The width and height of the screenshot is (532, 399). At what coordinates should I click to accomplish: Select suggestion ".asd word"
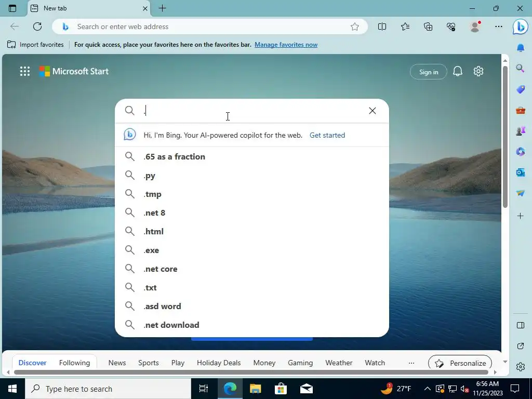tap(252, 306)
